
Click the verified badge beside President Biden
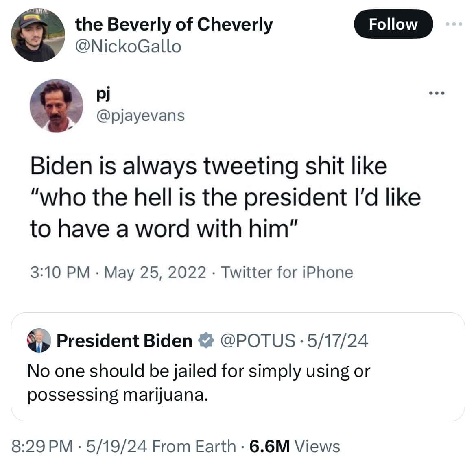pyautogui.click(x=206, y=340)
